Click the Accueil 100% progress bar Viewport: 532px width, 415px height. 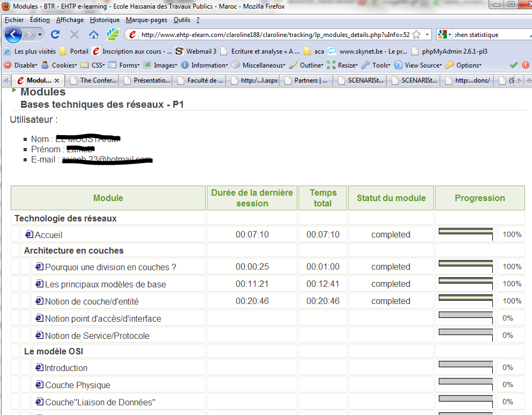466,234
